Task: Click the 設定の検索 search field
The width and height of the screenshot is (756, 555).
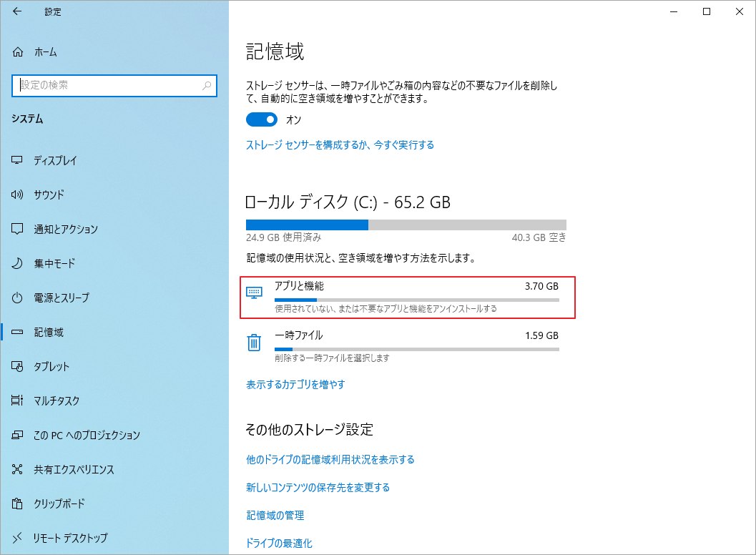Action: (x=107, y=85)
